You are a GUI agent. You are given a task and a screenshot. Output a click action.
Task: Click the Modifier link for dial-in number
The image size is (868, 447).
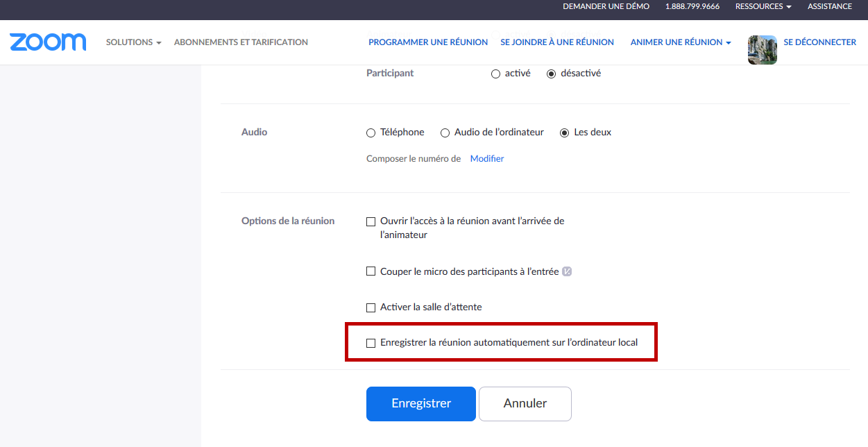[x=487, y=159]
